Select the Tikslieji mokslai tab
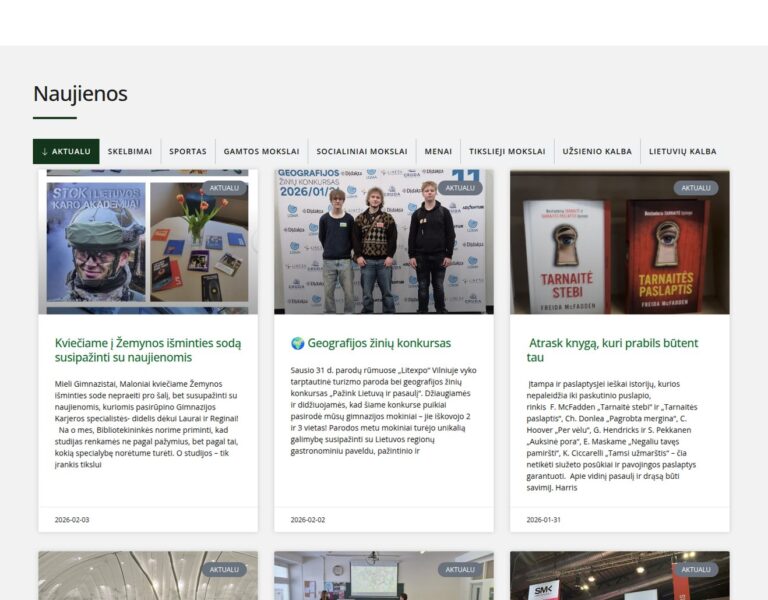This screenshot has height=600, width=768. [x=507, y=152]
